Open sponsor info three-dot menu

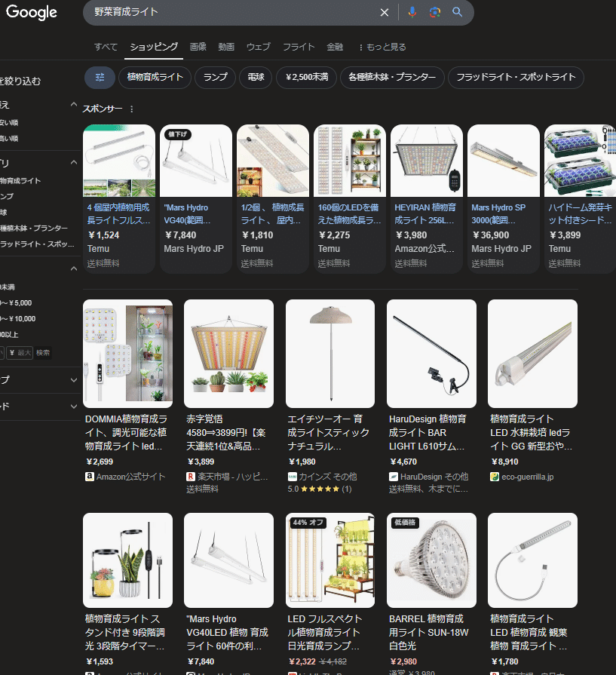(x=132, y=109)
